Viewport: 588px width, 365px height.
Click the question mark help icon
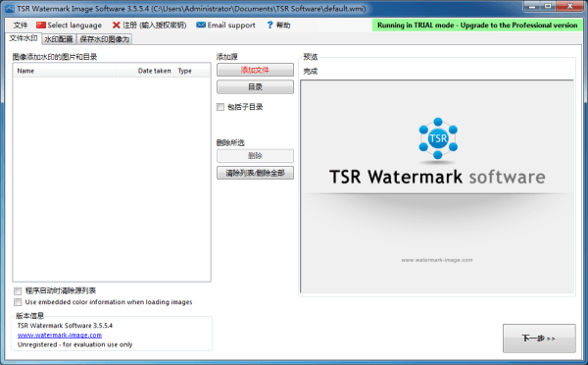click(269, 26)
